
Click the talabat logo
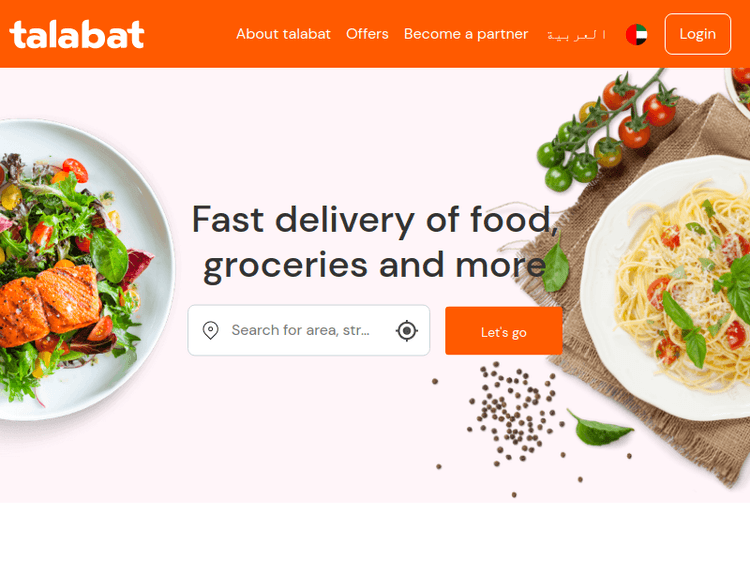[x=77, y=34]
